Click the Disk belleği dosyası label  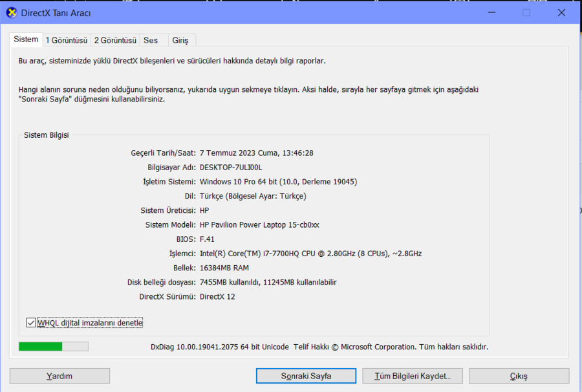tap(162, 283)
